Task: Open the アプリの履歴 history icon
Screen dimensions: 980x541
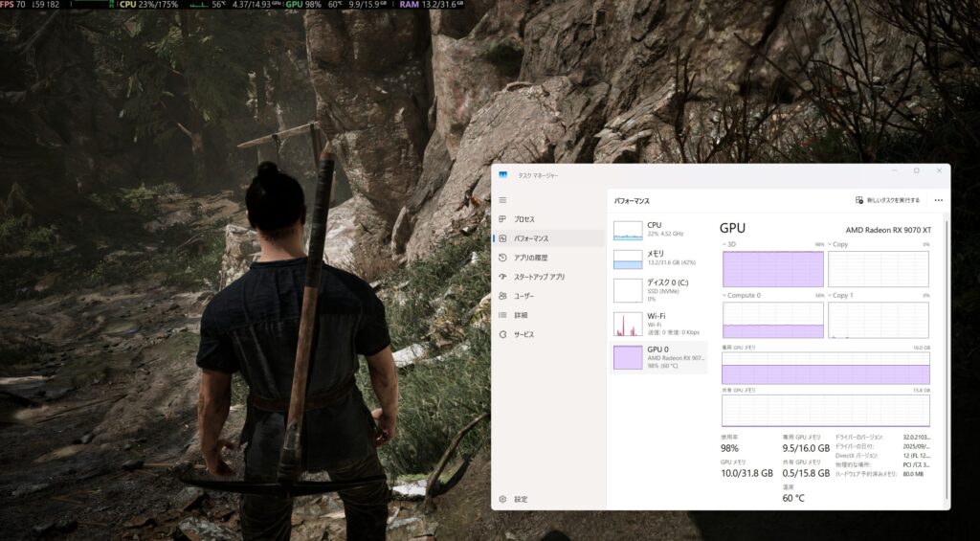Action: coord(502,258)
